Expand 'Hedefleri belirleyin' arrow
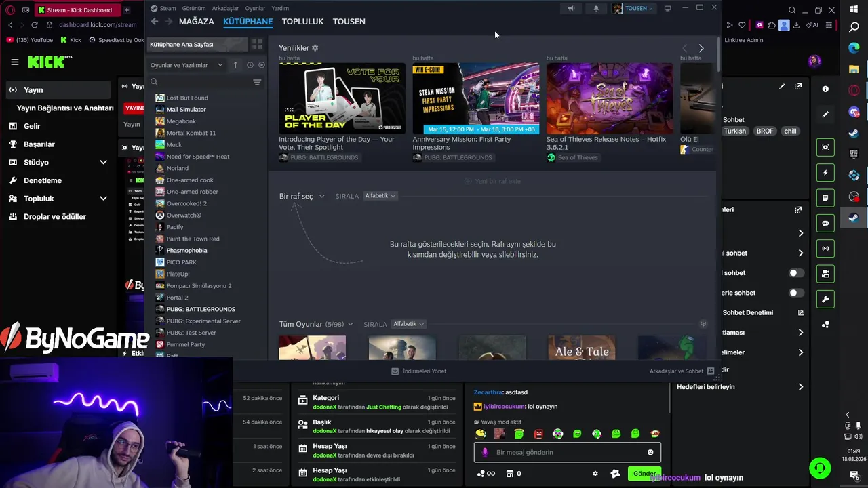Image resolution: width=868 pixels, height=488 pixels. pos(801,387)
